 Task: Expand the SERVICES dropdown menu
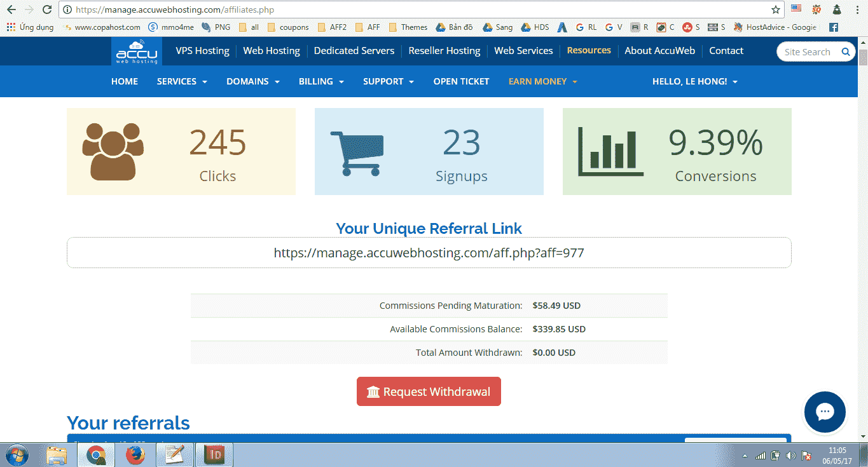182,81
